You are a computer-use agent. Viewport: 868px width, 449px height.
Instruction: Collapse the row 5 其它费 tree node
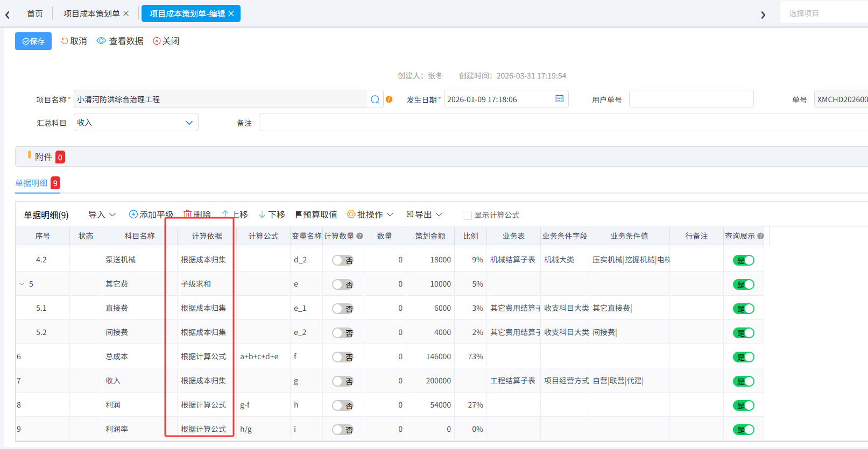(x=22, y=284)
